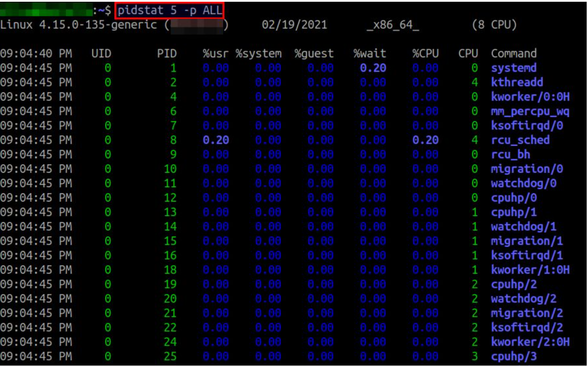This screenshot has height=366, width=588.
Task: Click the Command column header
Action: click(x=514, y=54)
